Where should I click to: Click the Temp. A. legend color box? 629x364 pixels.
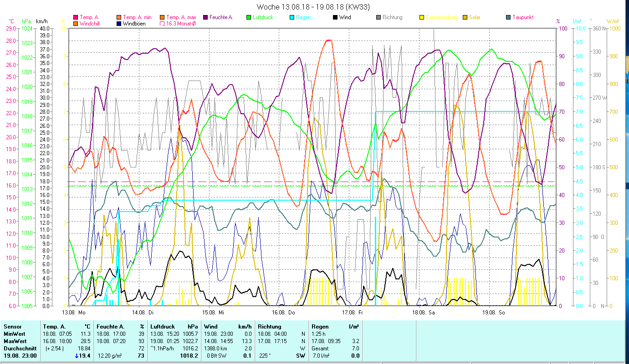click(76, 17)
